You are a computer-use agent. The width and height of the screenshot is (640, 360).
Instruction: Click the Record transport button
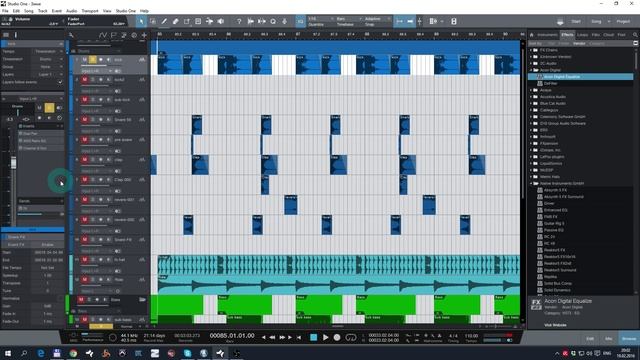[337, 337]
